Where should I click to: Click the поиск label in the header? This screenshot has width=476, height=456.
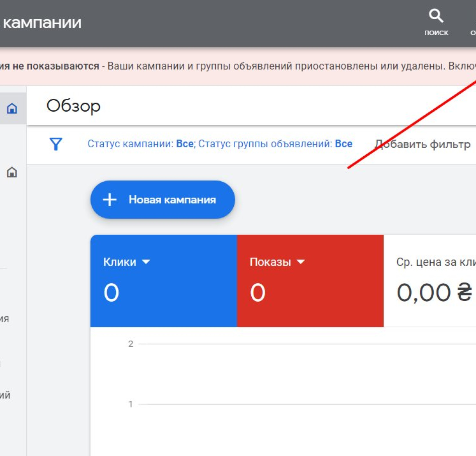tap(436, 33)
